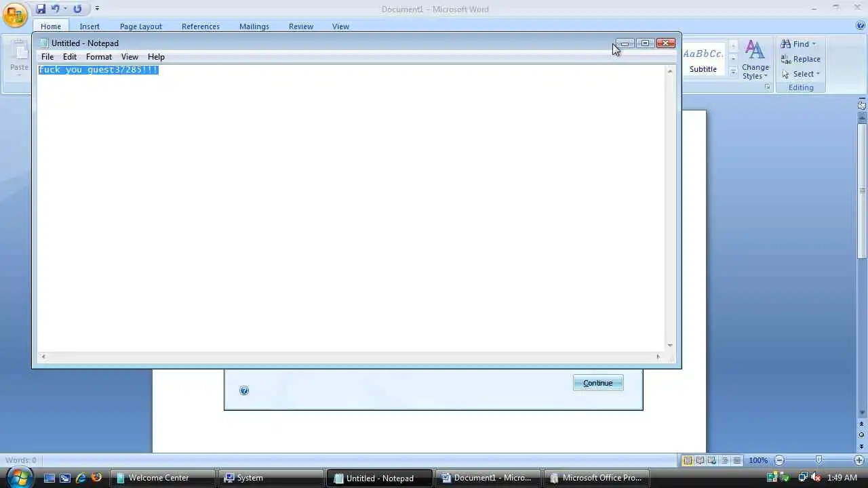Click Switch Between Windows quick launch icon

64,478
